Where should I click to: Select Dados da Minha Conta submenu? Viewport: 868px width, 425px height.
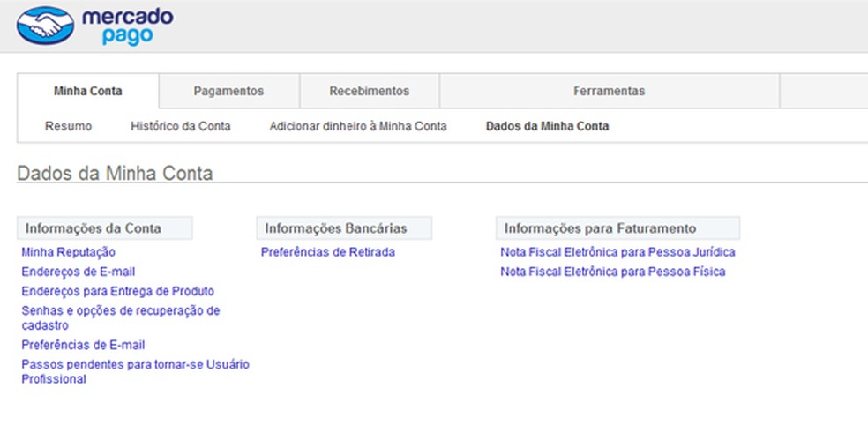click(547, 126)
